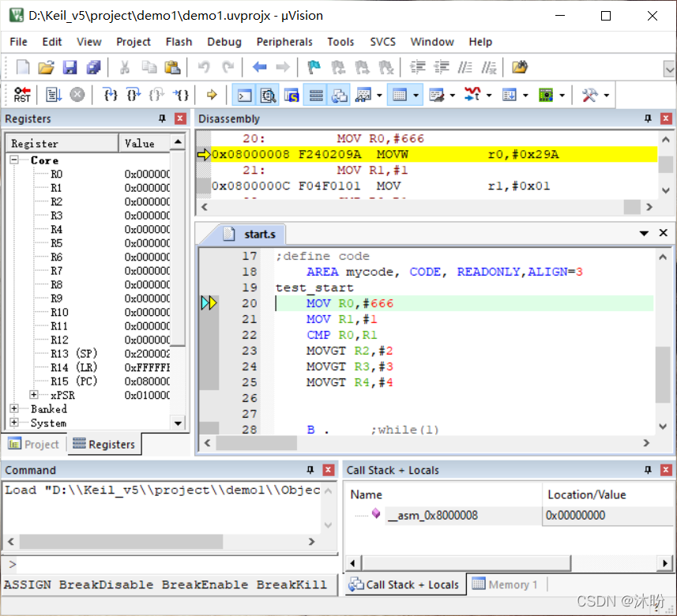Image resolution: width=677 pixels, height=616 pixels.
Task: Expand the xPSR register node
Action: coord(34,395)
